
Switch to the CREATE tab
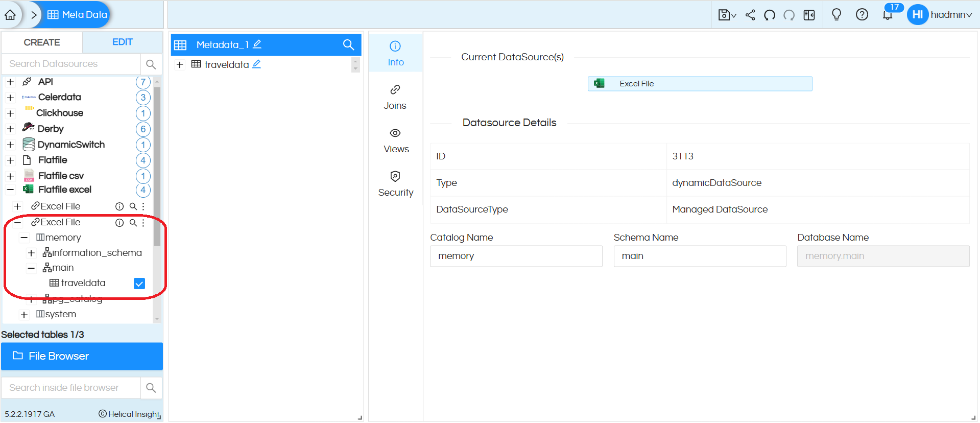[42, 42]
